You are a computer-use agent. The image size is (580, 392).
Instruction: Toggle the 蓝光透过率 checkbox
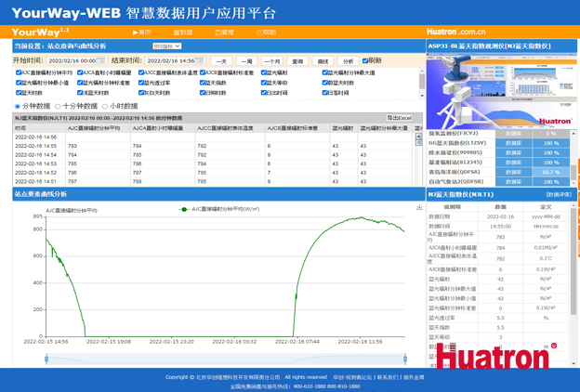tap(142, 83)
